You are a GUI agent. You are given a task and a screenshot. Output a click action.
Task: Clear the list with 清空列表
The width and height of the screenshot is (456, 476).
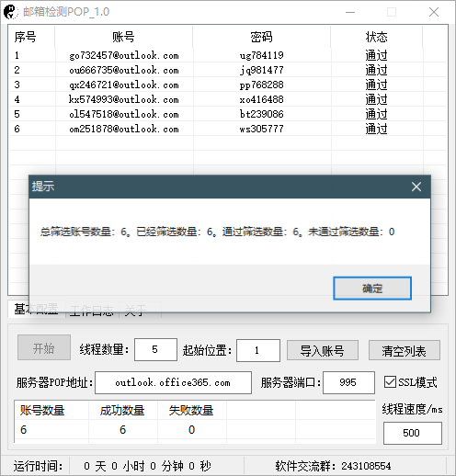405,350
